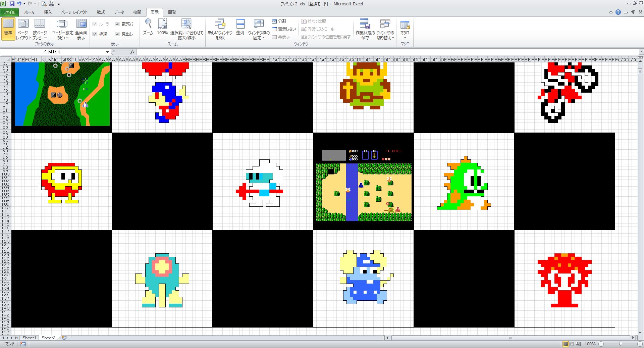The image size is (644, 348).
Task: Select normal view icon in status bar
Action: (x=566, y=344)
